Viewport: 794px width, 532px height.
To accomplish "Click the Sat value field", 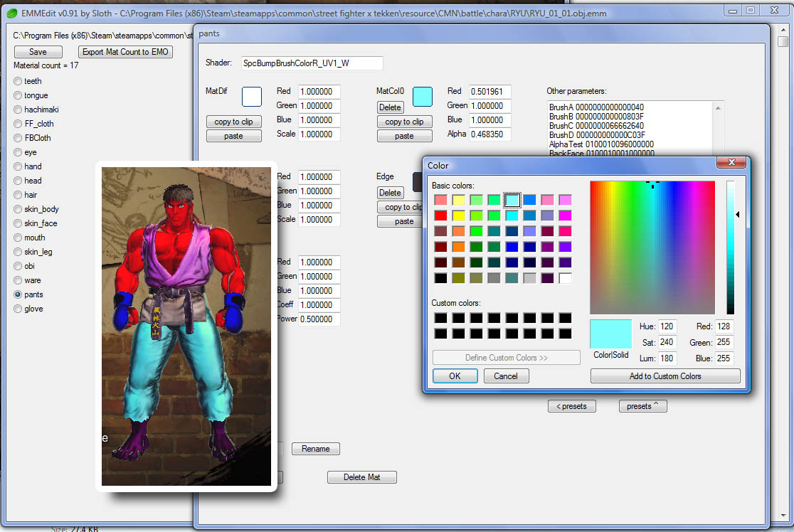I will [667, 342].
